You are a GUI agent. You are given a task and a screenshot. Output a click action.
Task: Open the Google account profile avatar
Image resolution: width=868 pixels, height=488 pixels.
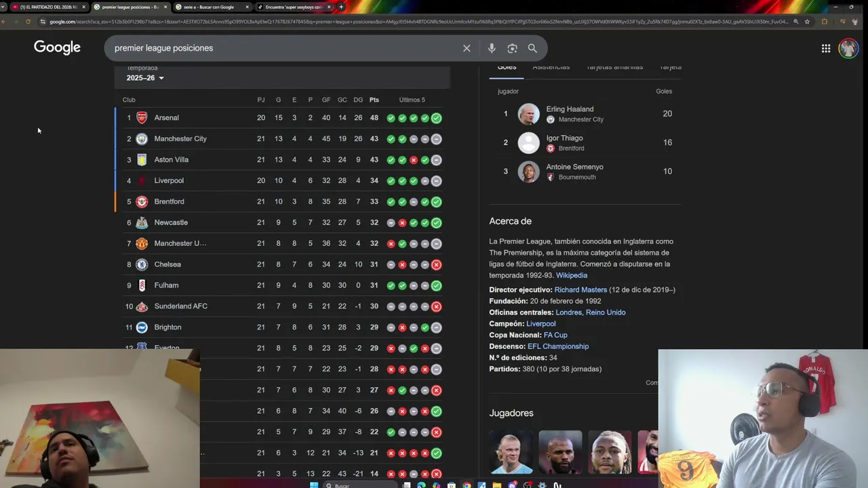(x=848, y=48)
